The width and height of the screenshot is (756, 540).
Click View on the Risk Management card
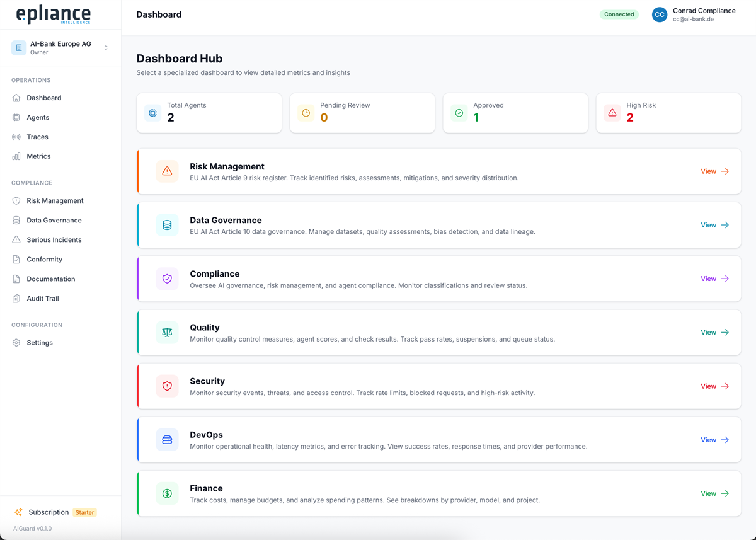point(714,171)
